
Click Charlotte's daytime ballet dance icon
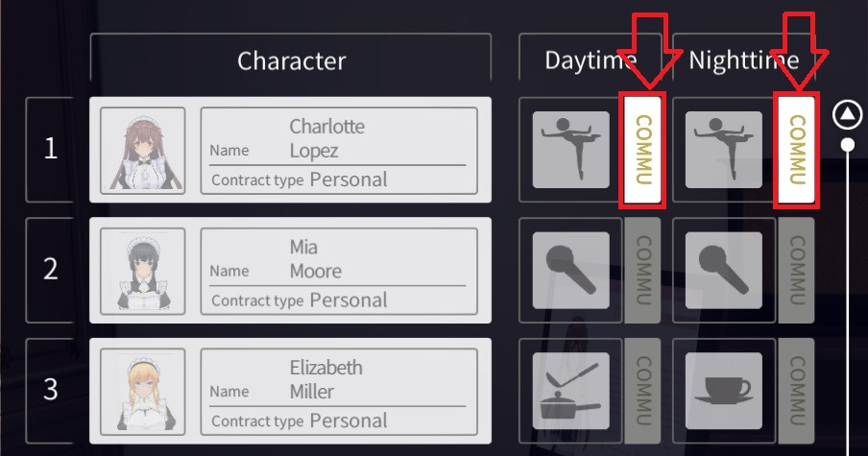click(571, 149)
